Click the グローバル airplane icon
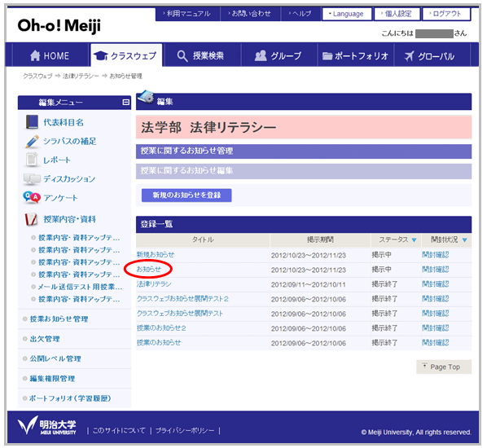 [x=409, y=56]
